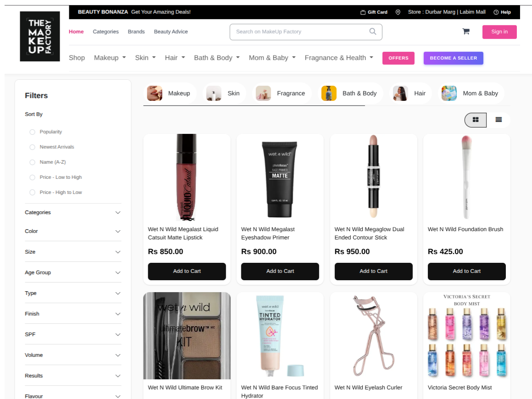The image size is (532, 399).
Task: Go to the Home menu item
Action: [76, 32]
